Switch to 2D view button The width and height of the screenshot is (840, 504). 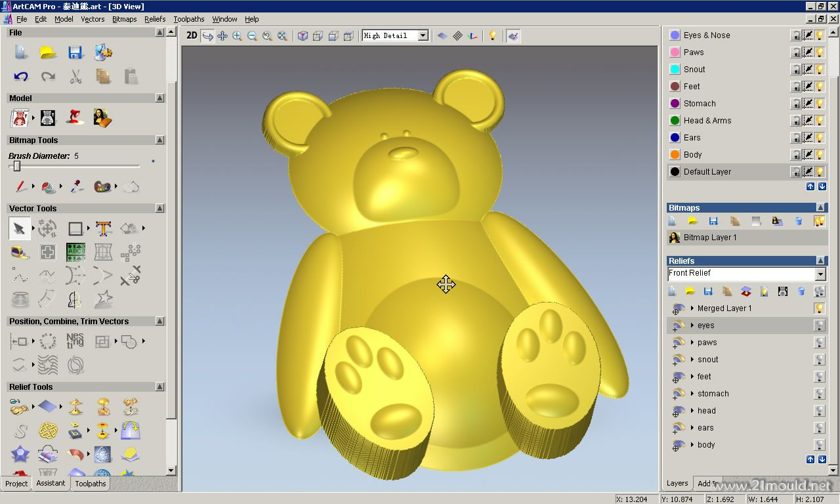pos(192,35)
